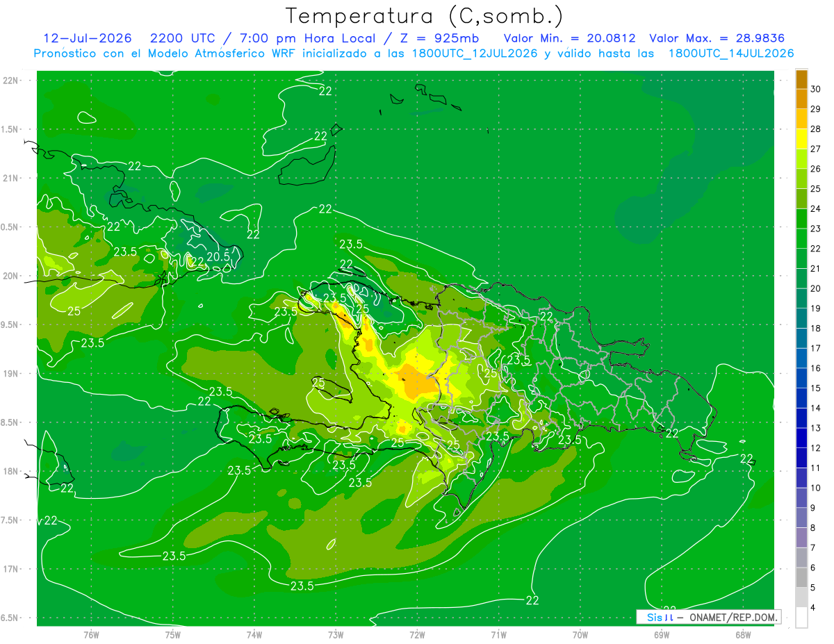Click the '0.5N' latitude axis label
The height and width of the screenshot is (644, 834).
[10, 227]
